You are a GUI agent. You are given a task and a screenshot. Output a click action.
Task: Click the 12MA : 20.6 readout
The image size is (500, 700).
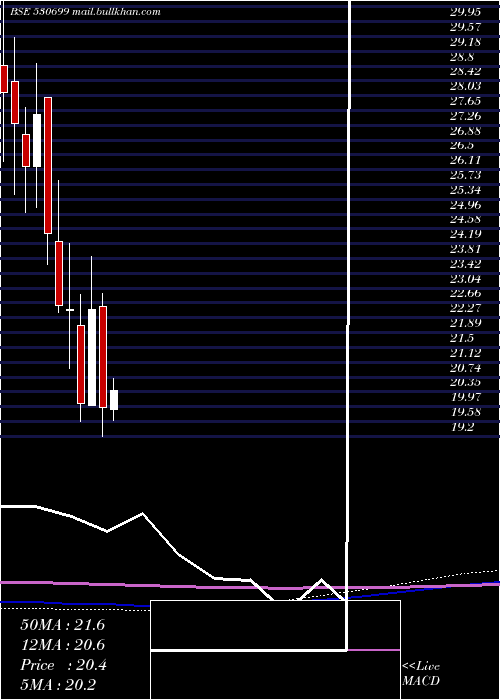point(62,645)
